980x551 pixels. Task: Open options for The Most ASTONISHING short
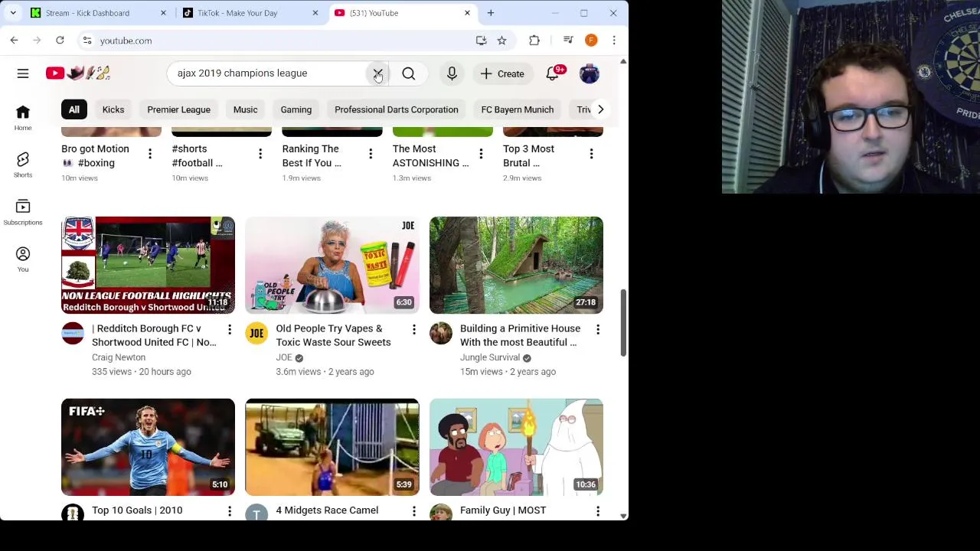coord(481,154)
